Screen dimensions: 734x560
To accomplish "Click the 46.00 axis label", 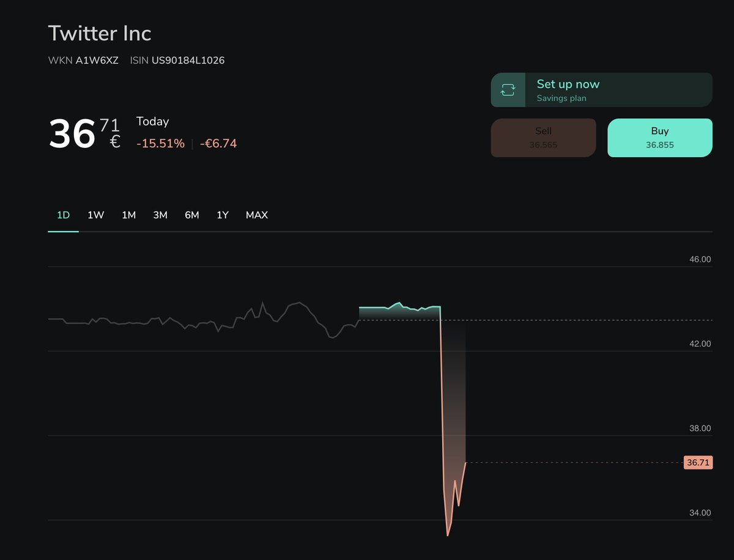I will tap(700, 259).
